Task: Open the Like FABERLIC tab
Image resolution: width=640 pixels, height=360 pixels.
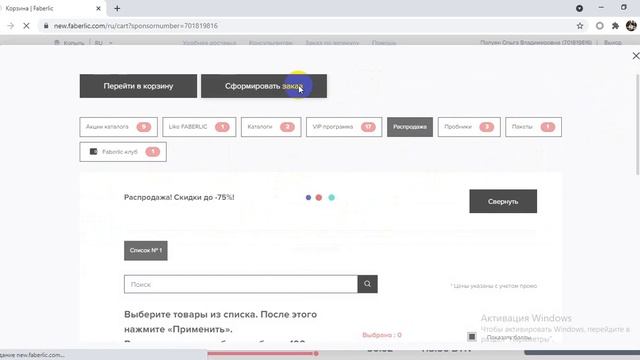Action: point(199,127)
